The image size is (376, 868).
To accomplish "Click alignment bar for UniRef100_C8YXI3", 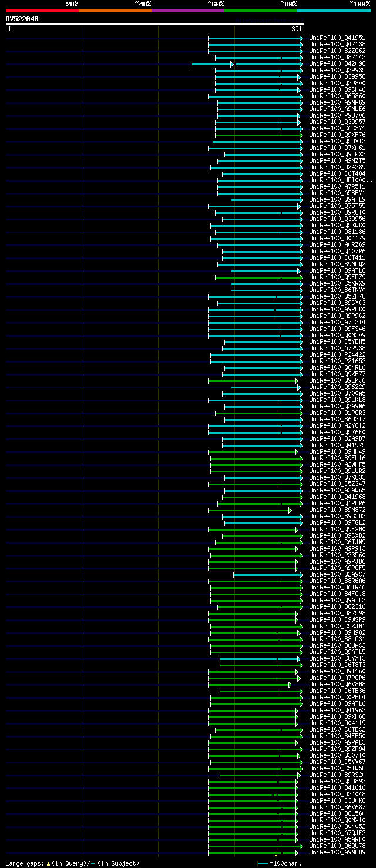I will coord(261,658).
